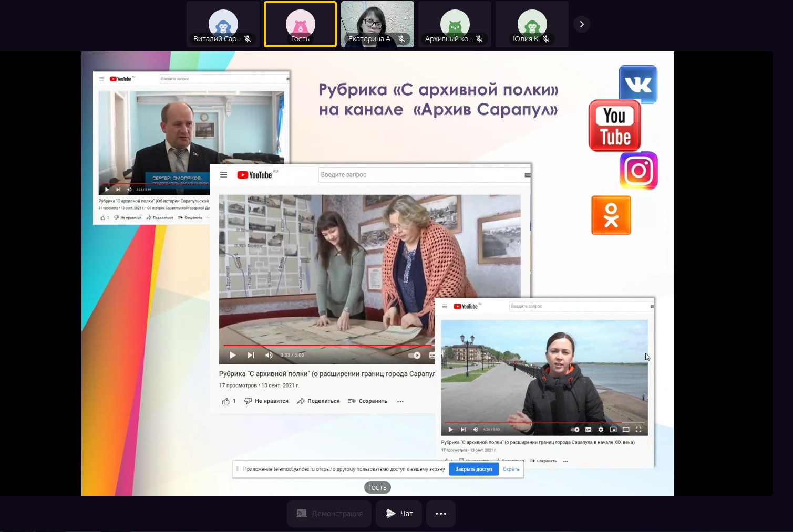Image resolution: width=793 pixels, height=532 pixels.
Task: Click the Odnoklassniki orange icon
Action: pyautogui.click(x=611, y=215)
